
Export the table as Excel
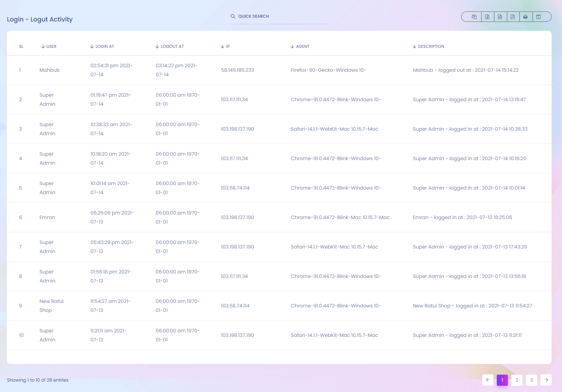tap(487, 17)
